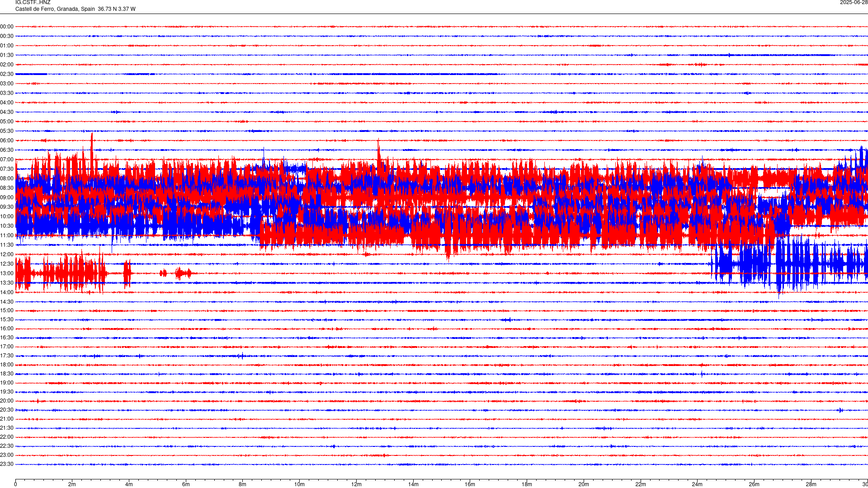868x488 pixels.
Task: Click the 00:00 time row label
Action: 7,27
